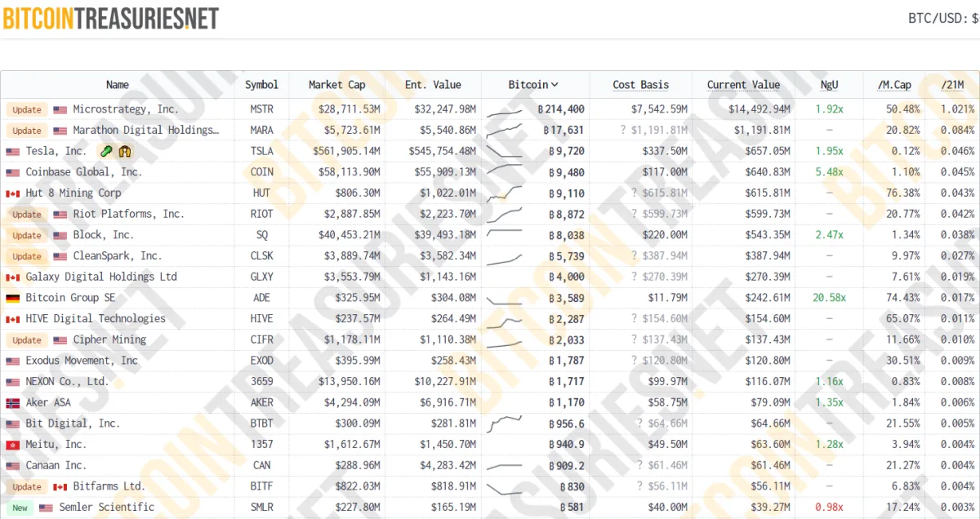This screenshot has height=519, width=980.
Task: Sort the table by the Name column
Action: [x=118, y=85]
